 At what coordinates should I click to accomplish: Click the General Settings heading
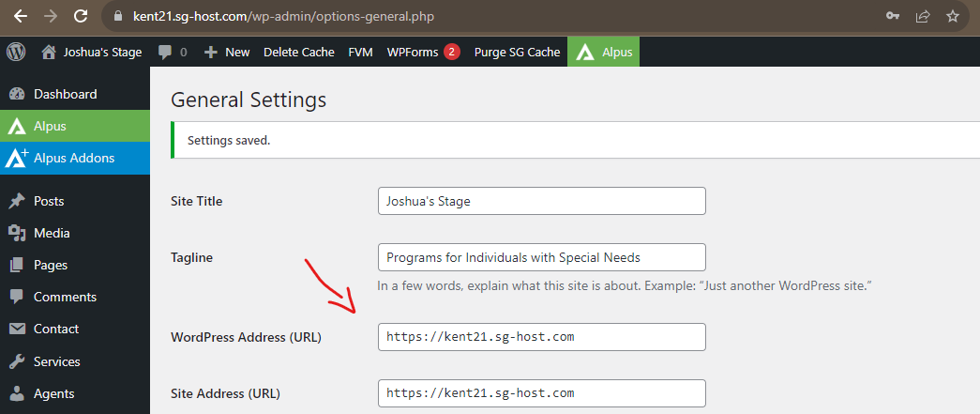click(x=249, y=100)
